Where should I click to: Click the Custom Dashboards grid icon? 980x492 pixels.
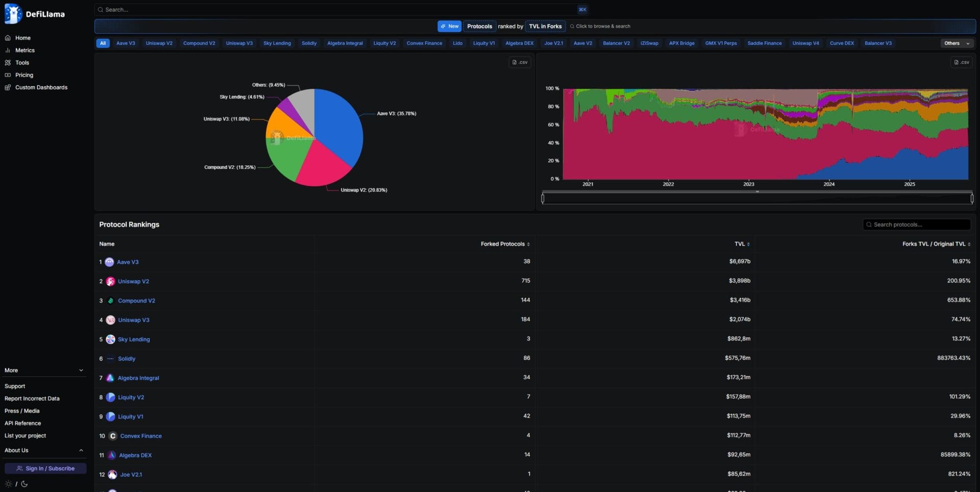click(x=7, y=87)
